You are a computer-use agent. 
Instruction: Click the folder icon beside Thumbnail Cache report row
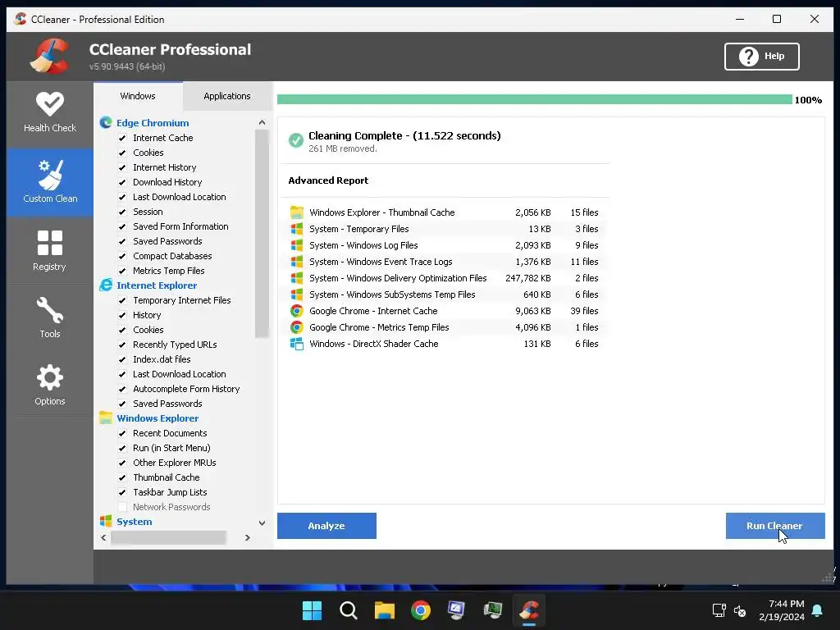pyautogui.click(x=297, y=212)
